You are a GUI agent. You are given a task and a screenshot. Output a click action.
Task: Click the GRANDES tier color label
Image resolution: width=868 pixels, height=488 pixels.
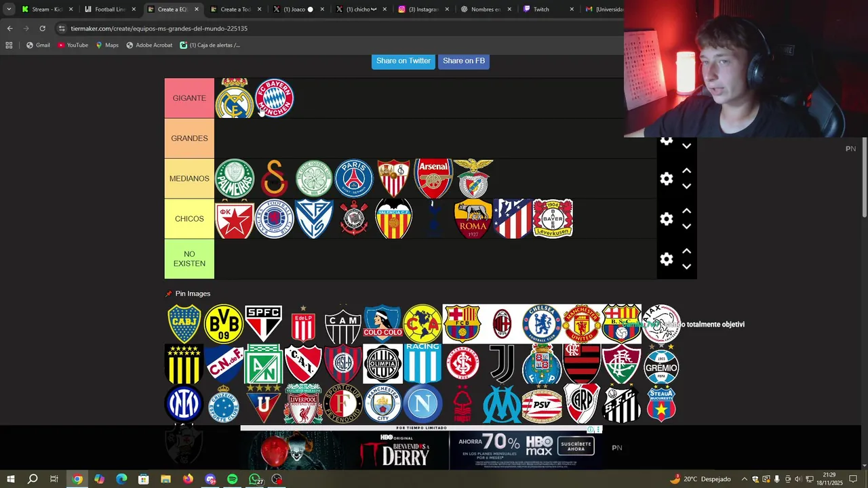tap(189, 138)
